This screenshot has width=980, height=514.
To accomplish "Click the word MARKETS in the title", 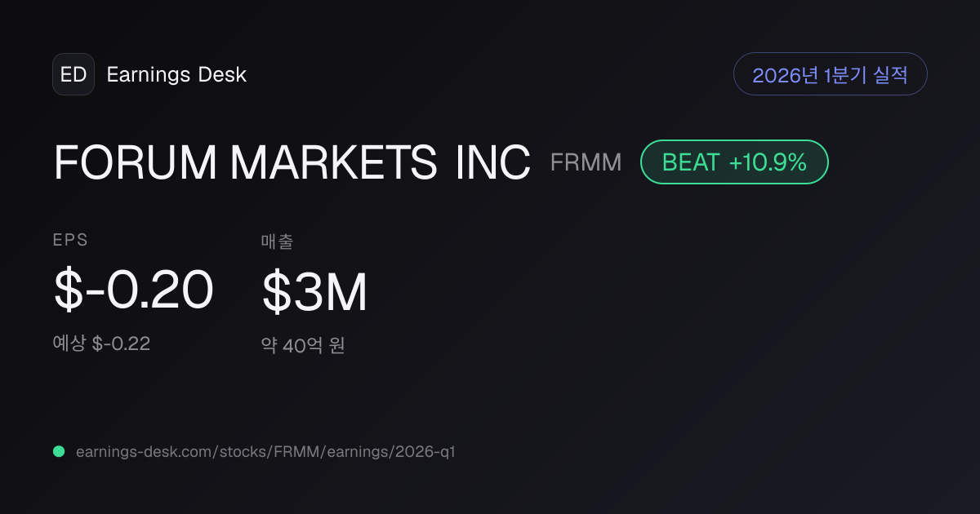I will [333, 162].
